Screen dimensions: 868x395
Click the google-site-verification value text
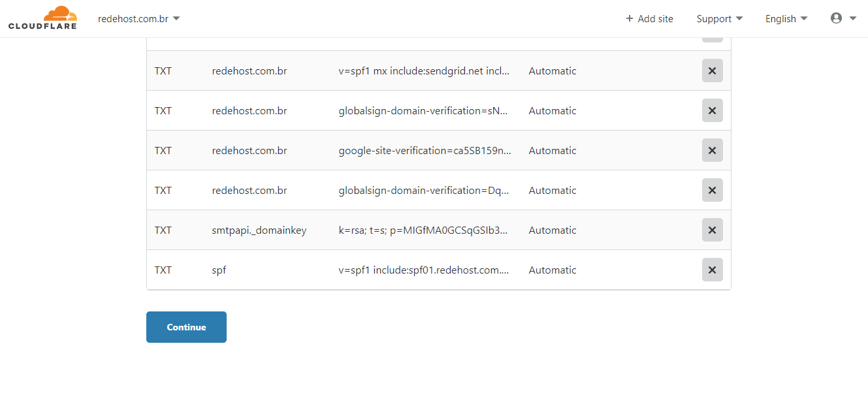click(x=425, y=150)
